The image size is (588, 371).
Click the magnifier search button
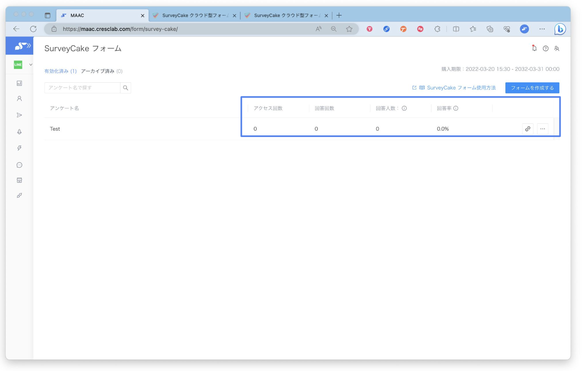point(126,88)
